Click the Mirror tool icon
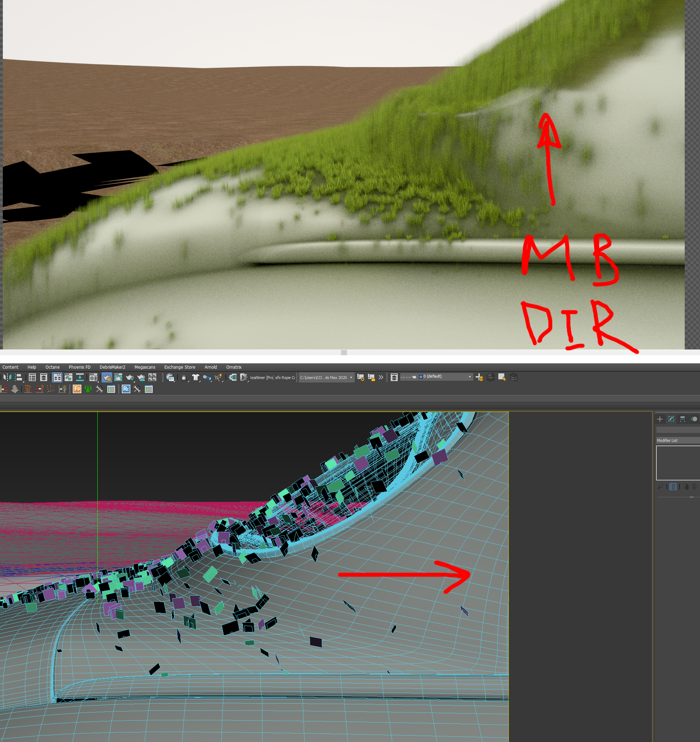 (x=7, y=377)
